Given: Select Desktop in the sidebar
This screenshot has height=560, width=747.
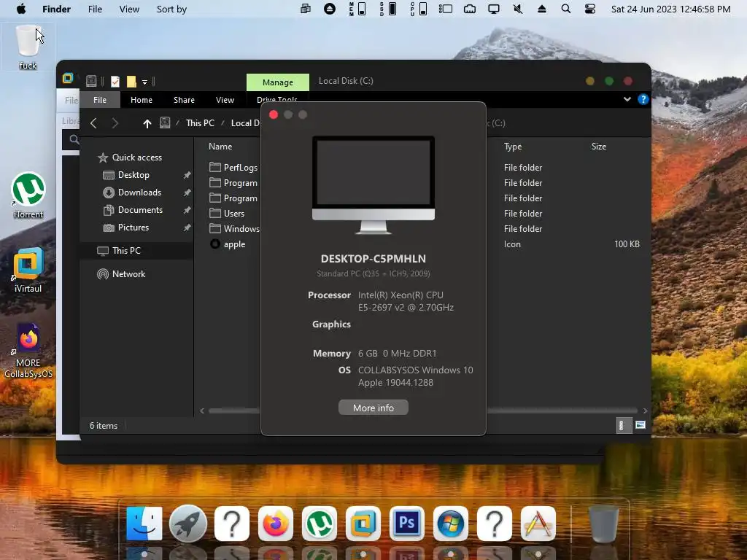Looking at the screenshot, I should (x=133, y=175).
